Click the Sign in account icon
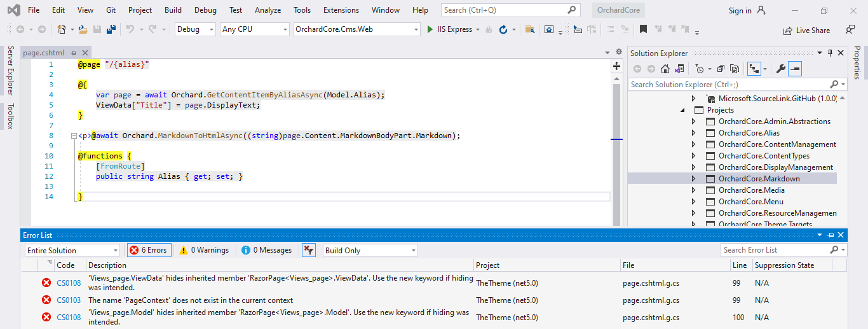 (x=762, y=10)
